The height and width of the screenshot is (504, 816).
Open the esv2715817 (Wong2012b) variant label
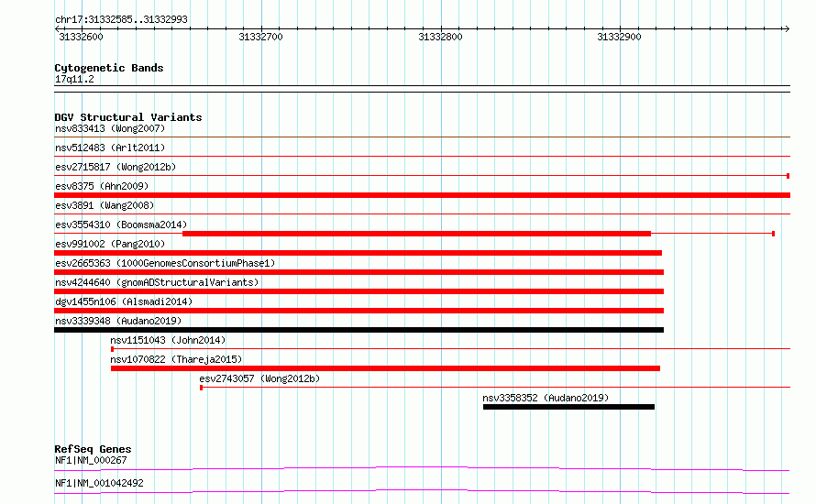click(x=116, y=167)
